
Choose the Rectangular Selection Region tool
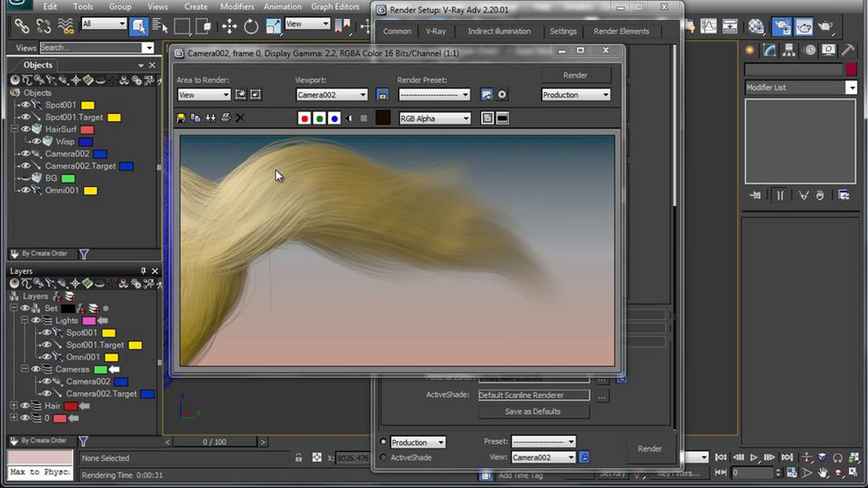[x=182, y=26]
